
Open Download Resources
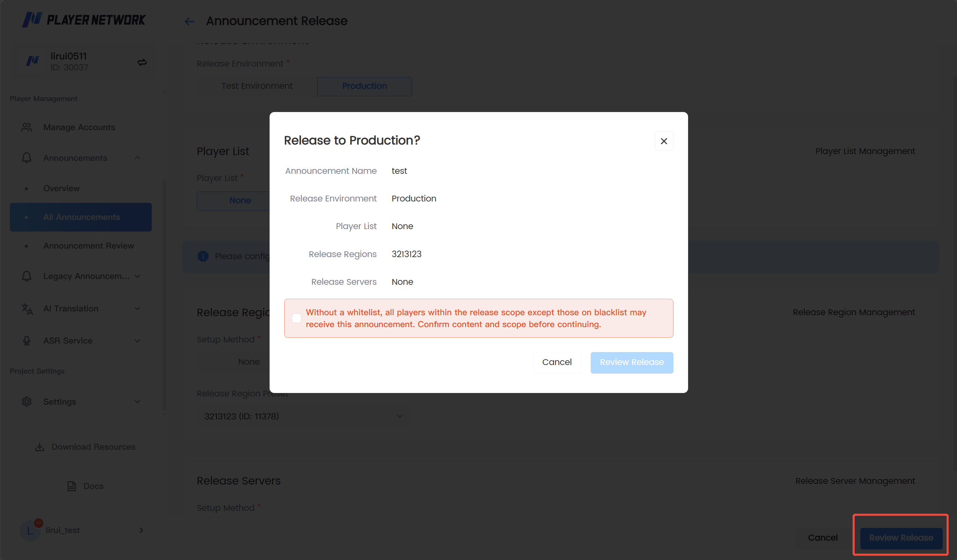click(x=85, y=447)
